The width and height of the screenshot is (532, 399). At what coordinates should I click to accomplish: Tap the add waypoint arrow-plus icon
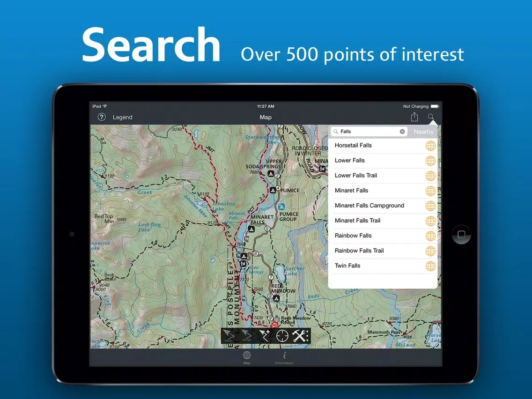point(264,336)
